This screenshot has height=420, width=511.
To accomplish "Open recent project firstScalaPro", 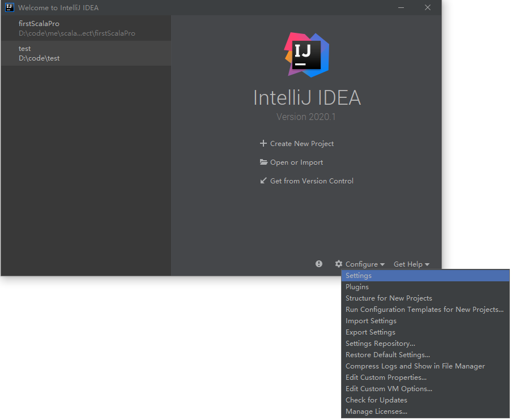I will pos(86,28).
